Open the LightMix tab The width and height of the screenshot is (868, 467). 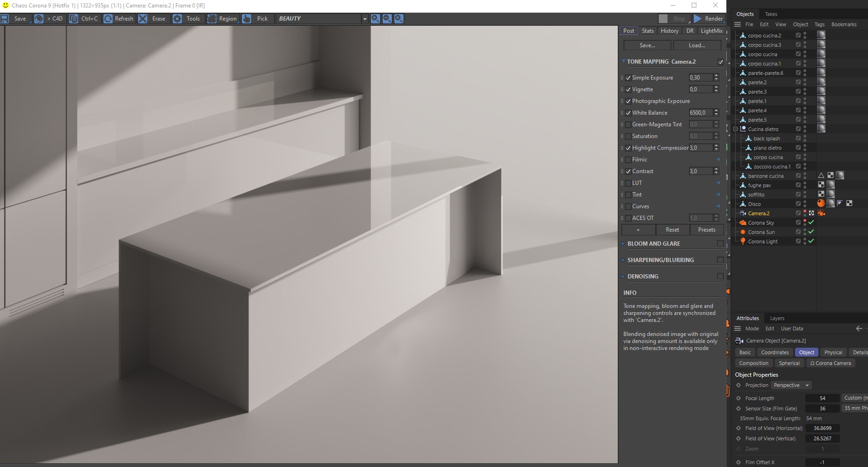click(712, 31)
